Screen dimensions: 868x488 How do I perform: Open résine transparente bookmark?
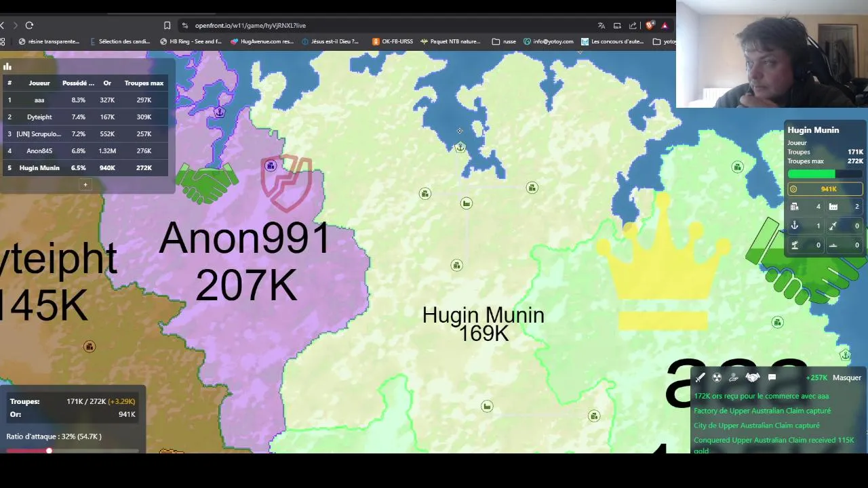(x=49, y=41)
